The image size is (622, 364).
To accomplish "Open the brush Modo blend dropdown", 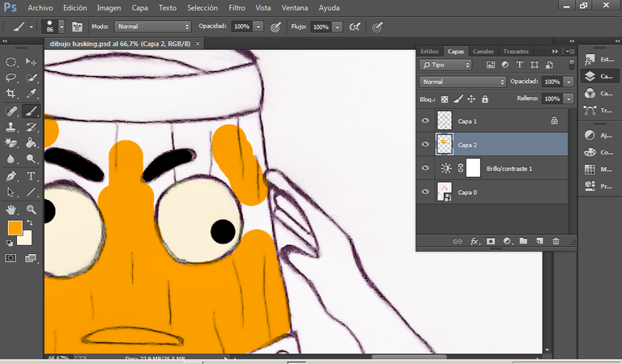I will pyautogui.click(x=153, y=27).
